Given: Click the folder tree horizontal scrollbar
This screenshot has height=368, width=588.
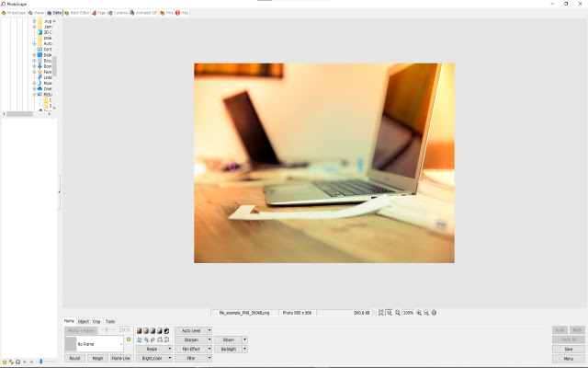Looking at the screenshot, I should 19,114.
